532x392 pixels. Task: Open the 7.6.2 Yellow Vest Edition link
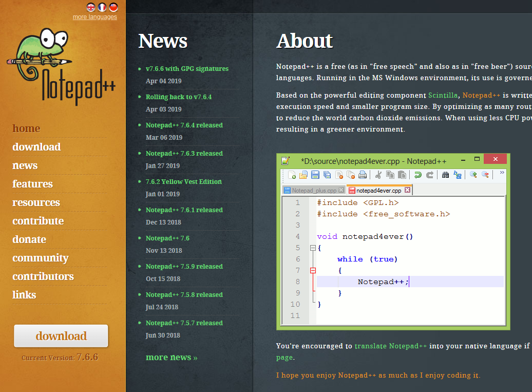(183, 181)
